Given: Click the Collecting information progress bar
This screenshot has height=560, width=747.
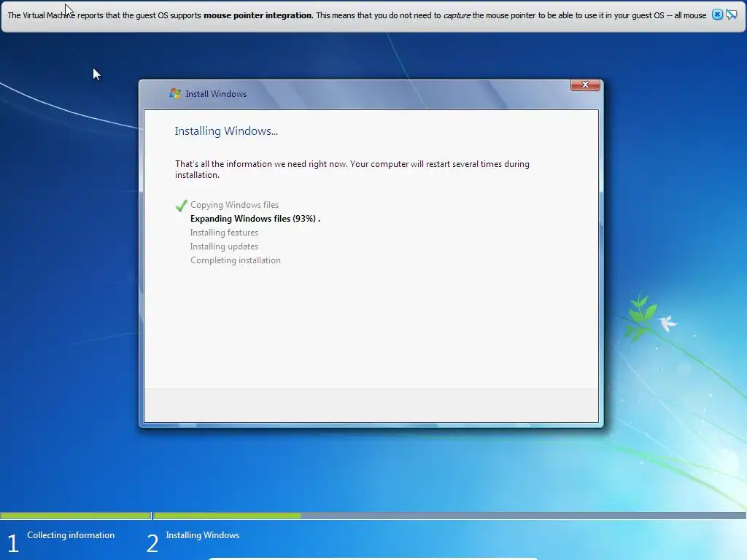Looking at the screenshot, I should [x=76, y=516].
